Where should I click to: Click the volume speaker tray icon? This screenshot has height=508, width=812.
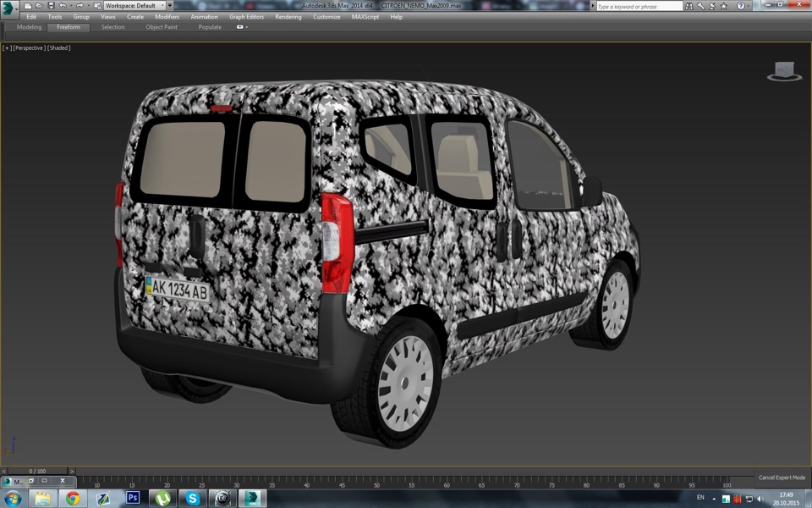click(760, 499)
